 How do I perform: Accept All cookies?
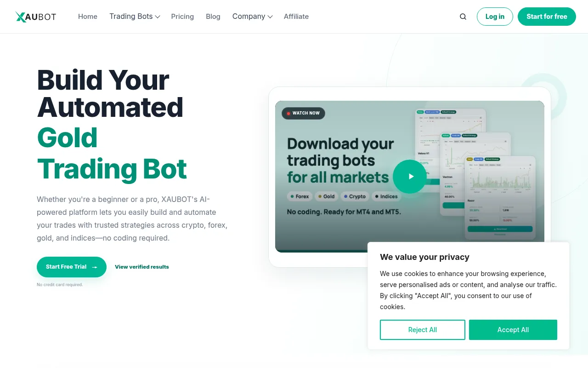click(x=513, y=330)
